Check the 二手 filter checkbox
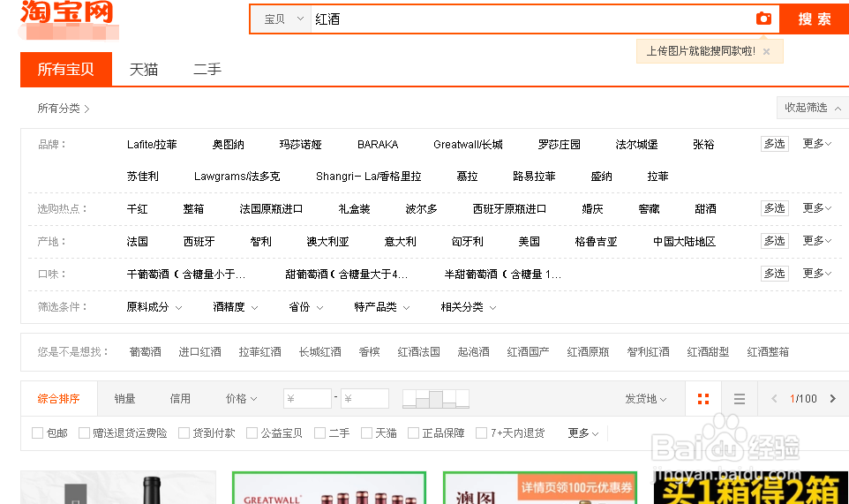The image size is (849, 504). (320, 433)
